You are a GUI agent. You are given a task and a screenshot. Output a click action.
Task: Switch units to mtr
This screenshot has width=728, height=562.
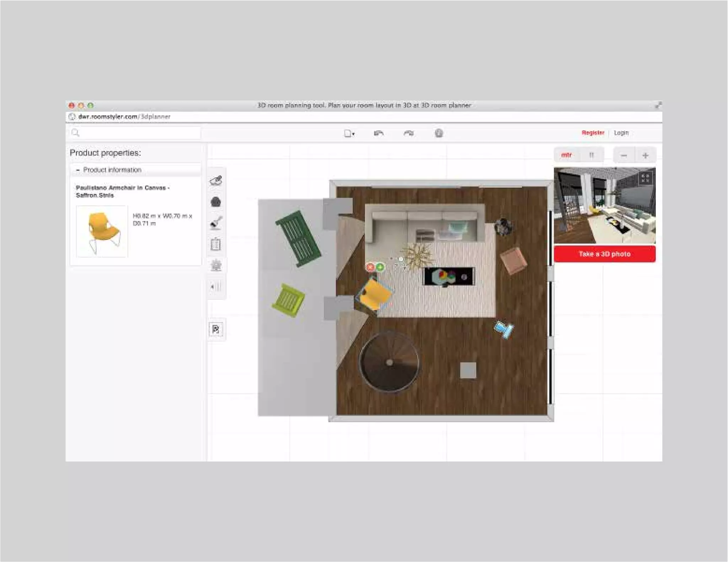pyautogui.click(x=566, y=155)
